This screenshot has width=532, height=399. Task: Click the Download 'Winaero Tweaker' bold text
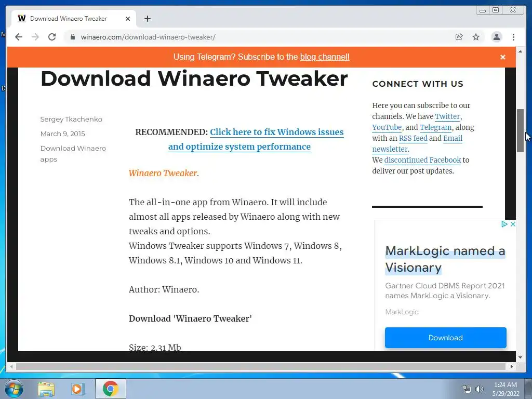[190, 318]
